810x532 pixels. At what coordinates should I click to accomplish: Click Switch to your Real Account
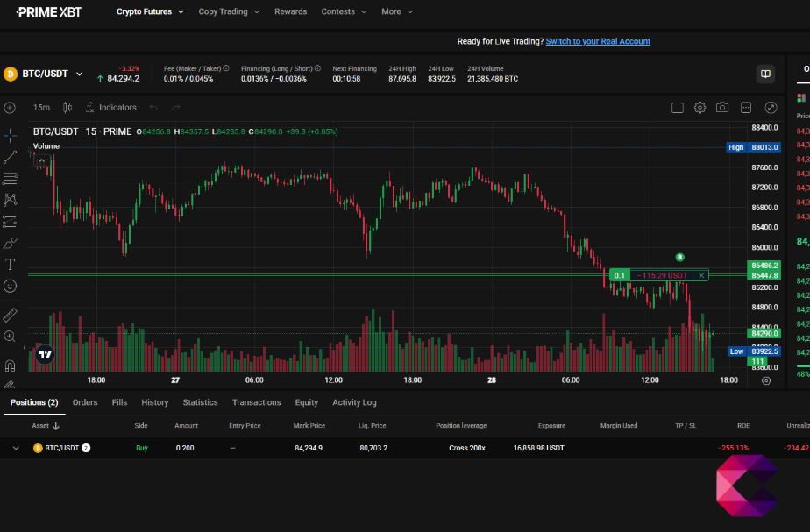pos(600,41)
